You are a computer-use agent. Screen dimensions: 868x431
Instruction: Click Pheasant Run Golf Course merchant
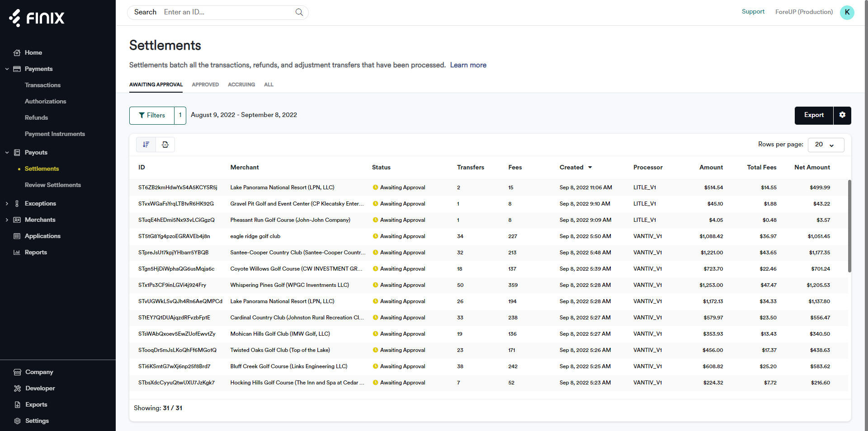pos(290,220)
